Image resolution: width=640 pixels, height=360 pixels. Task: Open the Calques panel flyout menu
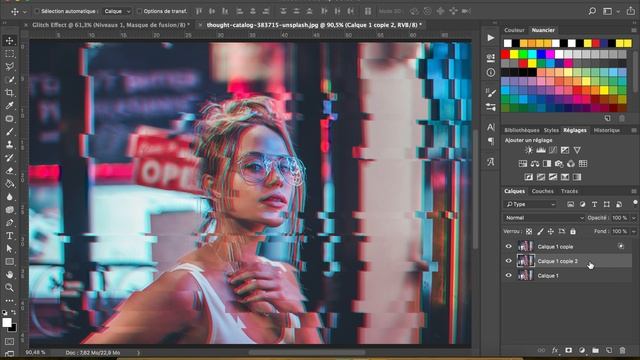633,191
